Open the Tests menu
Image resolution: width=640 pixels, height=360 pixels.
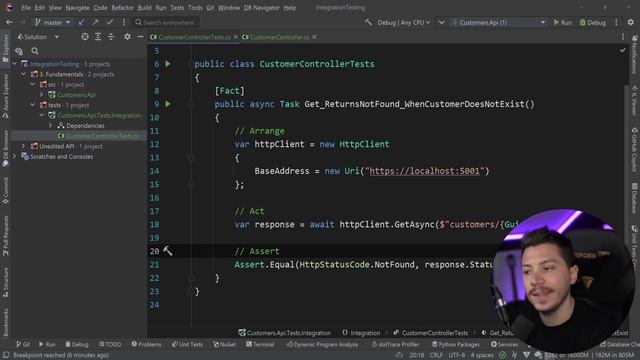[177, 8]
